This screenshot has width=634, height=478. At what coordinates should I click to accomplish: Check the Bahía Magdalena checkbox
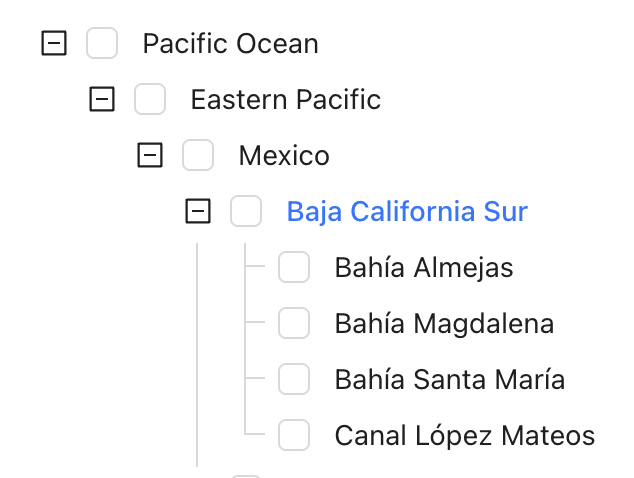[294, 324]
